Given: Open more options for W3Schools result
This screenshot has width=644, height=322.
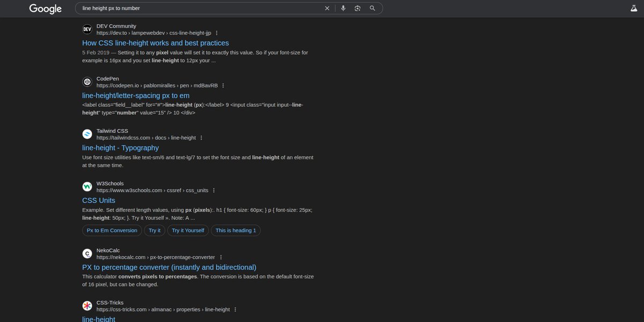Looking at the screenshot, I should click(214, 191).
